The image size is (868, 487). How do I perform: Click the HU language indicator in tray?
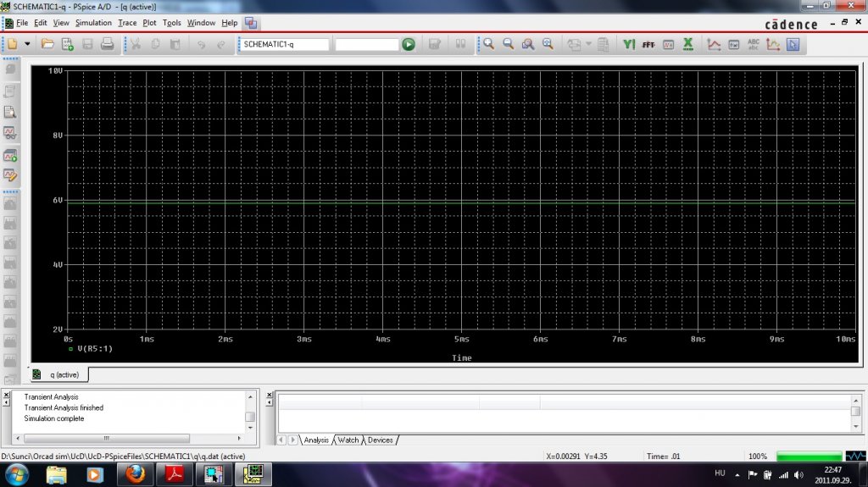point(720,473)
